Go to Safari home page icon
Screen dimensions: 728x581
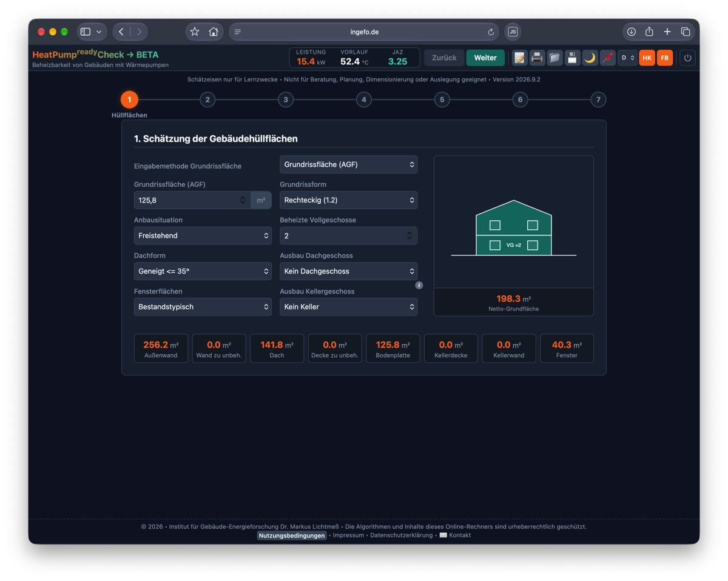(x=214, y=32)
